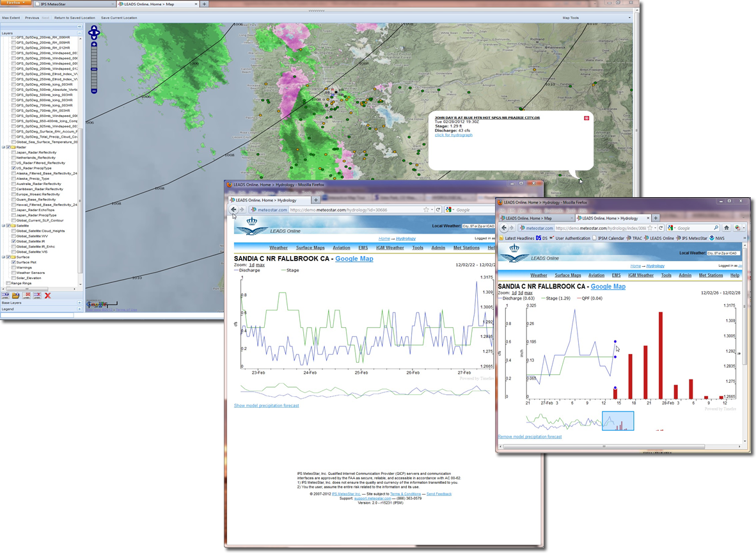Open IPSM Calendar bookmark in right window
The width and height of the screenshot is (756, 553).
[x=608, y=238]
